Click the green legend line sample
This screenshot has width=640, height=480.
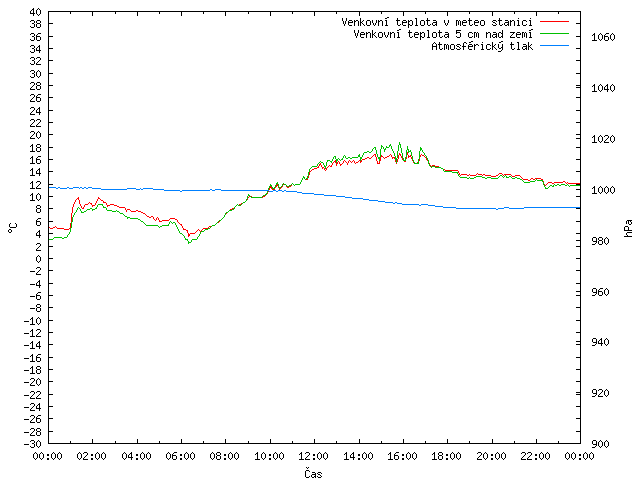(554, 34)
